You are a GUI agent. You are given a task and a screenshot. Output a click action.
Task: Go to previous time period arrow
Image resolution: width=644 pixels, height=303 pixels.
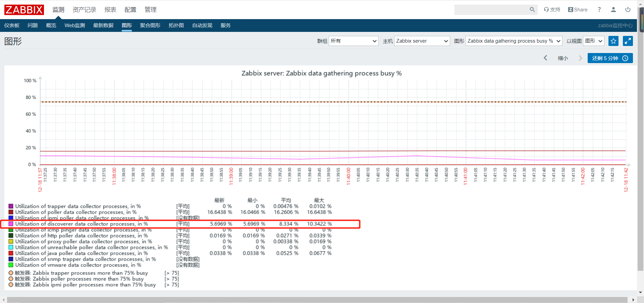pyautogui.click(x=545, y=58)
